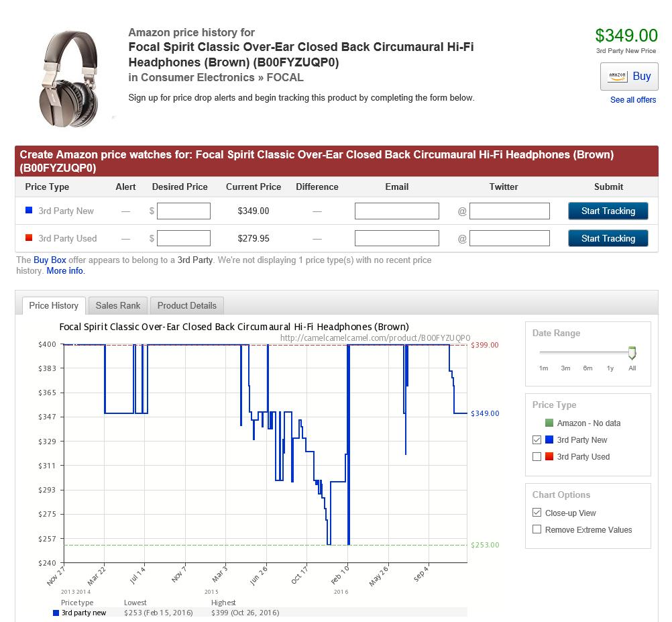The image size is (672, 622).
Task: Click the Amazon Buy button
Action: 628,76
